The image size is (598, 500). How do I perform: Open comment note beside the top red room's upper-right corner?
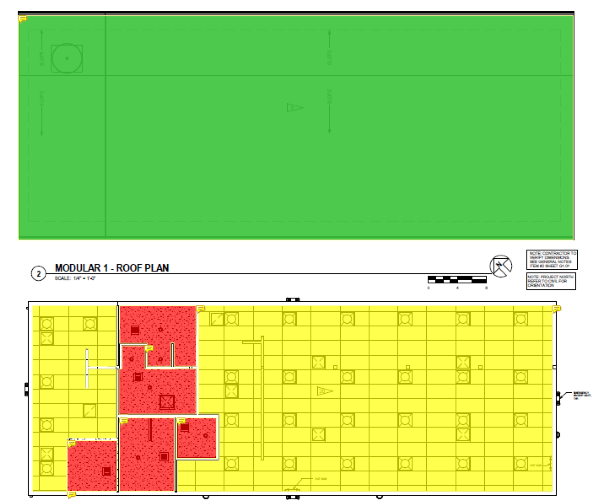point(201,309)
